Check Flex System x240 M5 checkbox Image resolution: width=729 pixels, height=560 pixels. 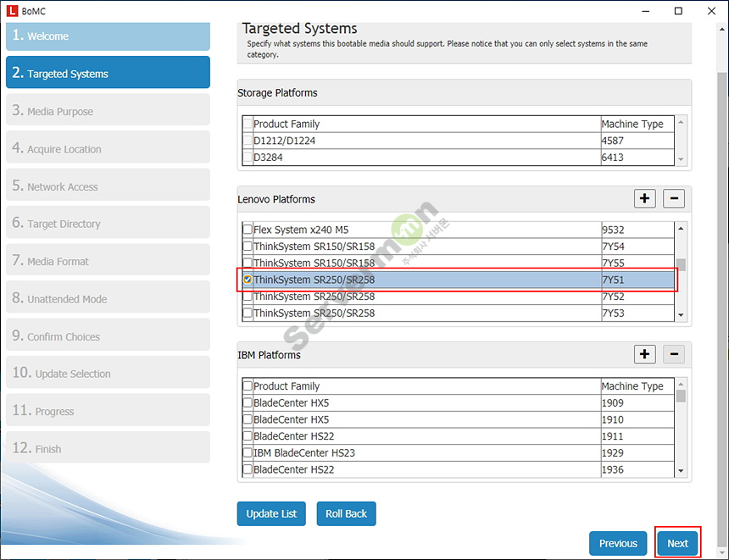248,230
